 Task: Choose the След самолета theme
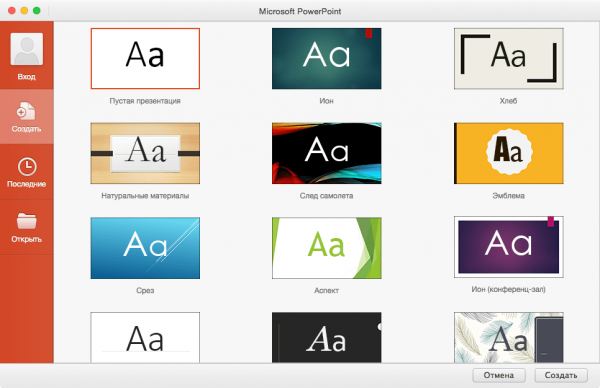pos(326,153)
